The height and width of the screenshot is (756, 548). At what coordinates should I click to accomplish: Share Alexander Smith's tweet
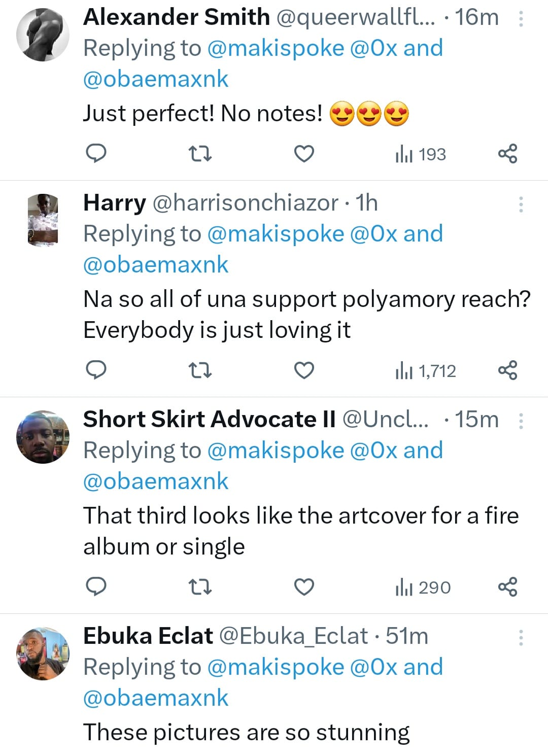pyautogui.click(x=507, y=153)
